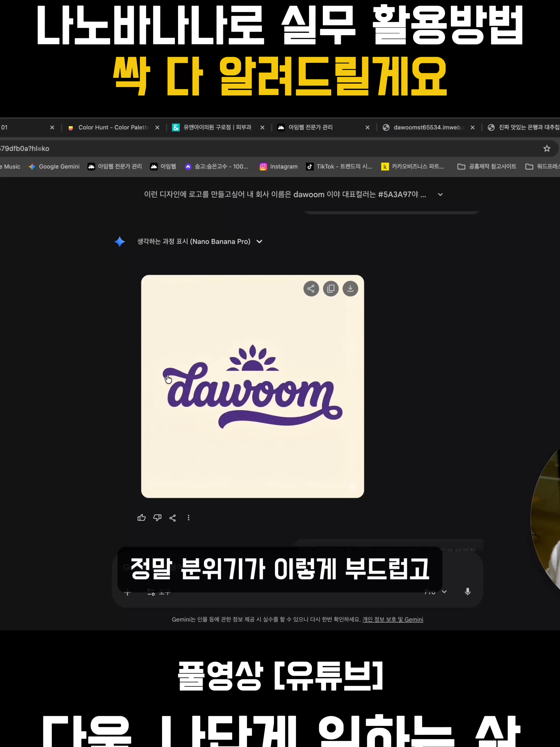Open the Pro model selector dropdown
Screen dimensions: 560x747
coord(436,592)
